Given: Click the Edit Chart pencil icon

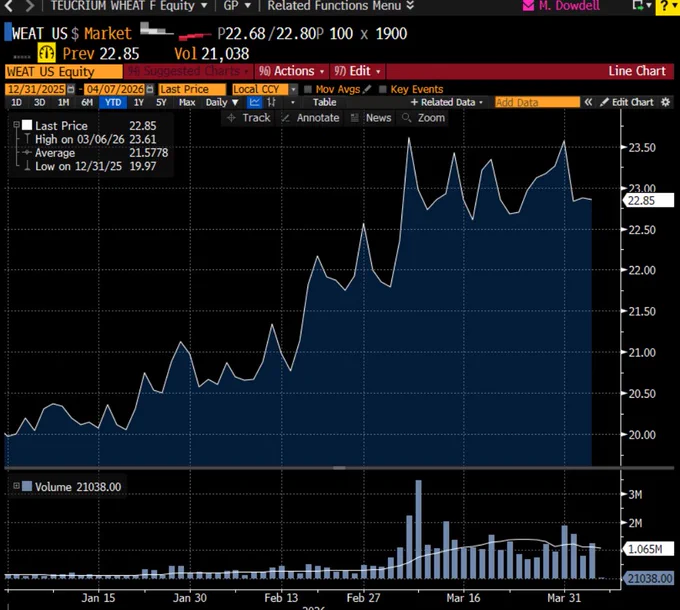Looking at the screenshot, I should point(604,102).
